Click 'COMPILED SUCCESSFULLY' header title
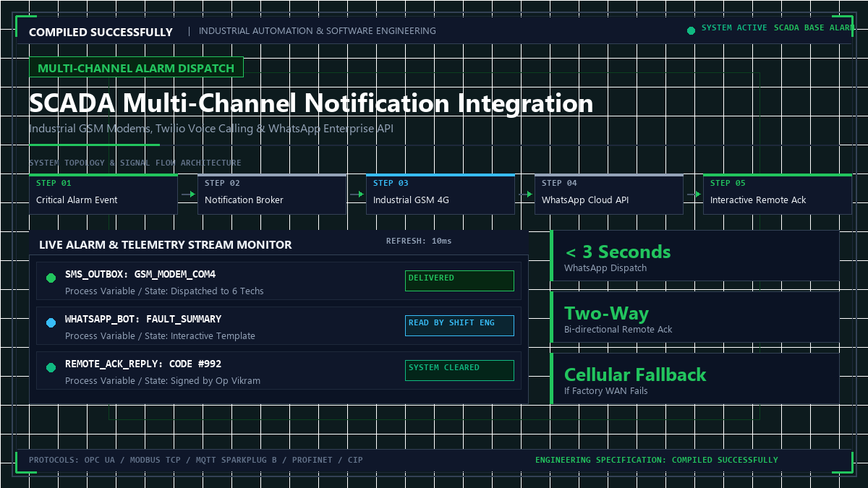The image size is (868, 488). (101, 32)
